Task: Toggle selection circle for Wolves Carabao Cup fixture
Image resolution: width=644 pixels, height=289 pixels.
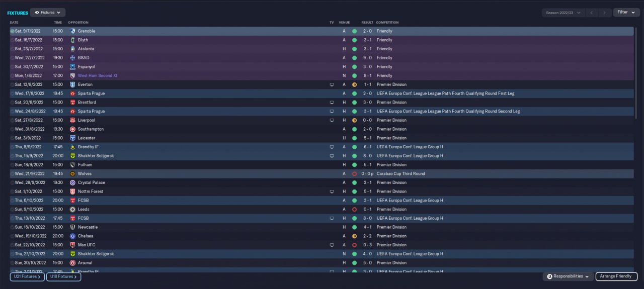Action: pyautogui.click(x=12, y=174)
